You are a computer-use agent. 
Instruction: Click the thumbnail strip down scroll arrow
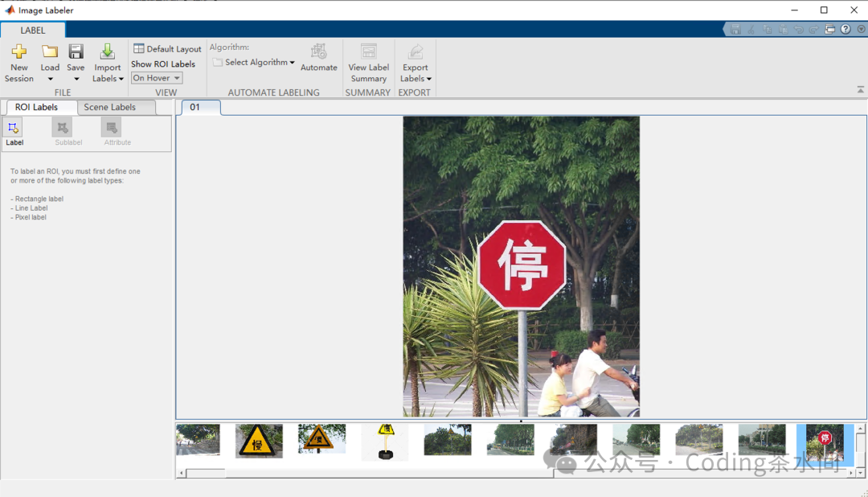860,473
